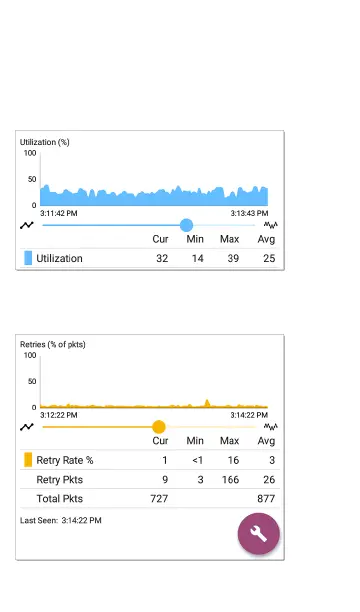360x612 pixels.
Task: Select the Utilization row in the table
Action: click(150, 258)
